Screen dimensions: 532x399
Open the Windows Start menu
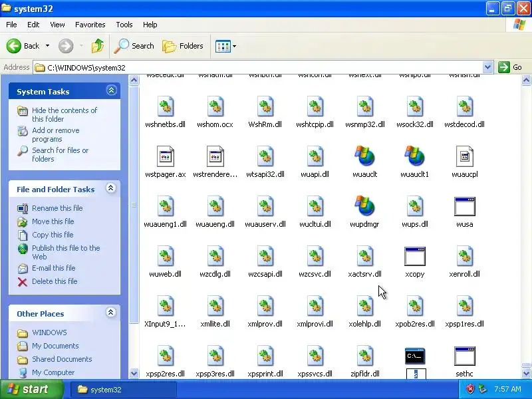point(32,389)
